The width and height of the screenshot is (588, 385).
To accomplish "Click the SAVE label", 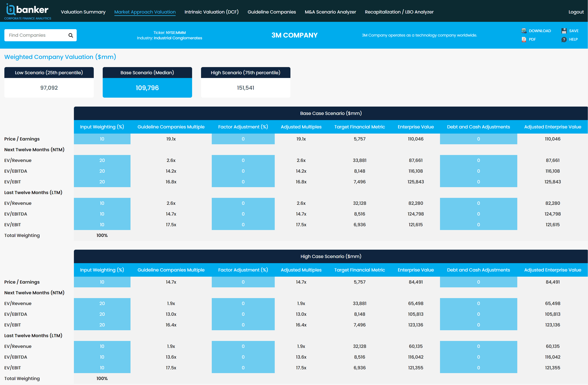I will 574,31.
